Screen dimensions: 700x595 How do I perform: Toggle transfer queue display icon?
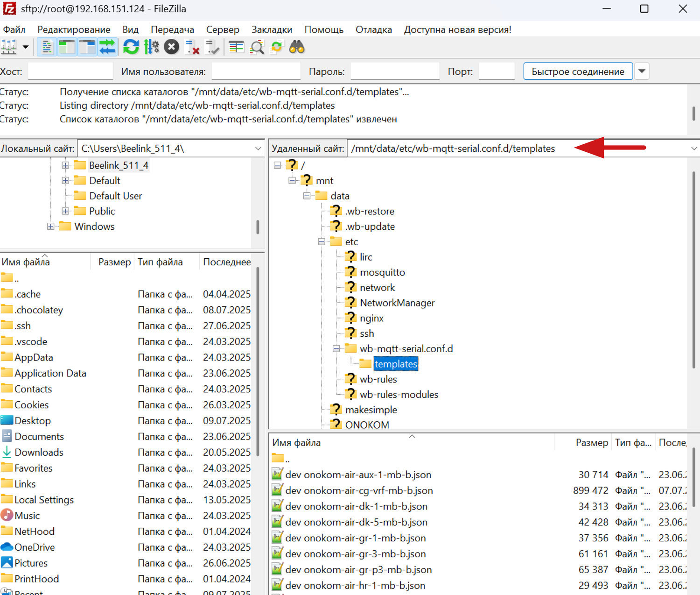click(107, 47)
